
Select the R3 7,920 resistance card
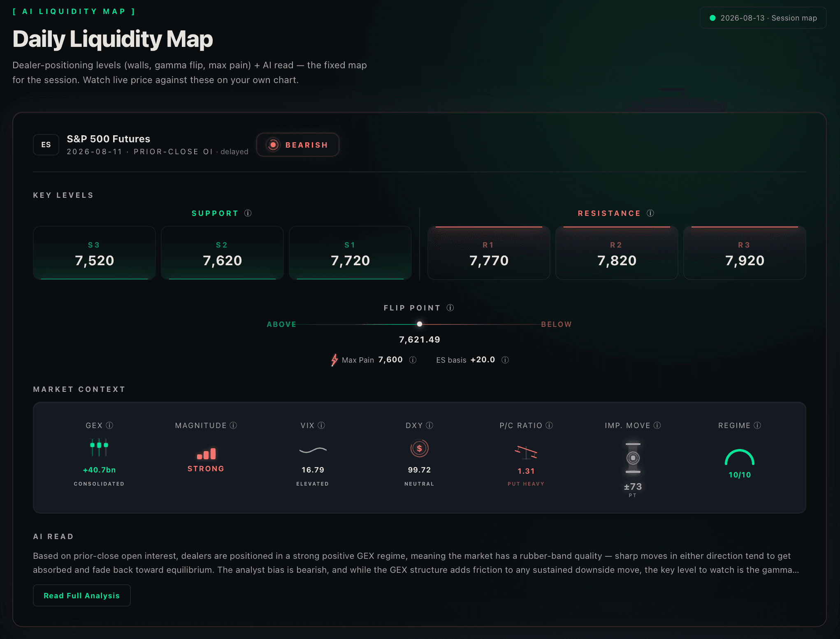pos(745,253)
